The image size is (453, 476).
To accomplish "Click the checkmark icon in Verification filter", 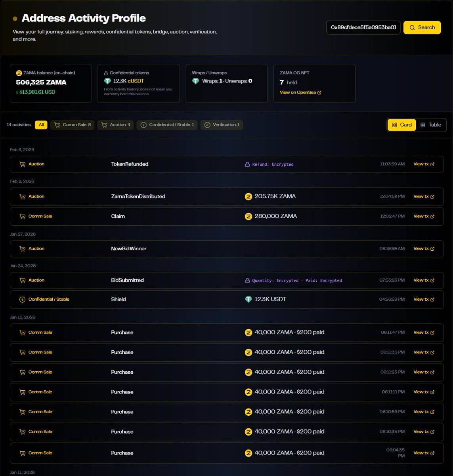I will click(x=207, y=125).
